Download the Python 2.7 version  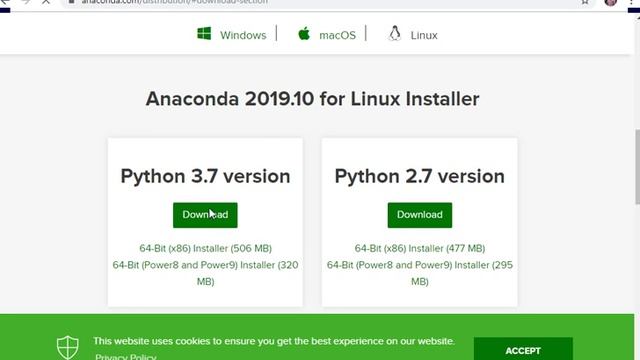[420, 215]
